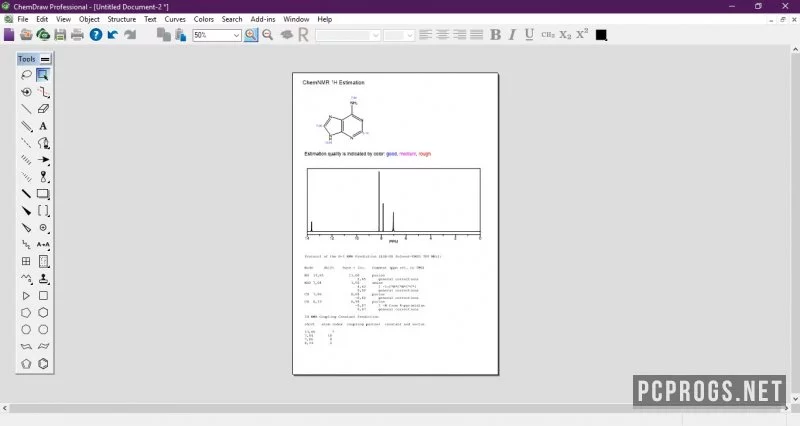The height and width of the screenshot is (426, 800).
Task: Select the Hashed Bond tool
Action: pos(26,160)
